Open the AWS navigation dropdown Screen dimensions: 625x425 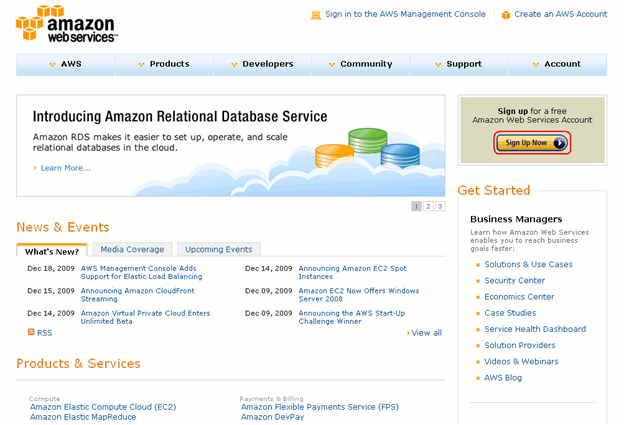click(x=66, y=64)
